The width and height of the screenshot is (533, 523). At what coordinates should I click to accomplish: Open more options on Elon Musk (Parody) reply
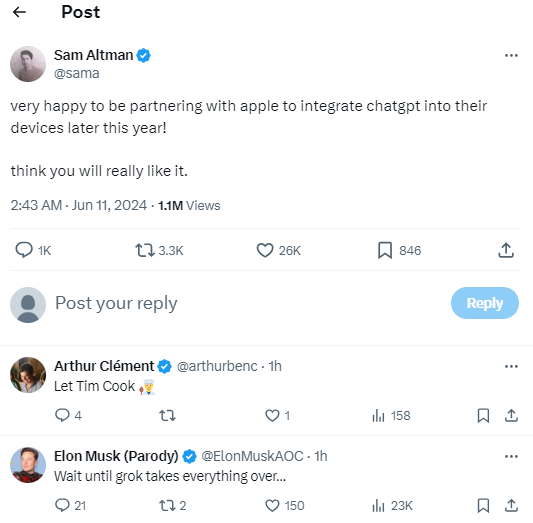[x=511, y=456]
